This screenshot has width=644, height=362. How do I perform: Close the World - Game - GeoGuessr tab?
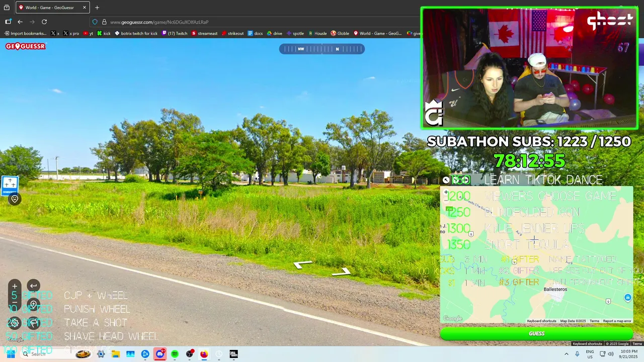[x=85, y=8]
